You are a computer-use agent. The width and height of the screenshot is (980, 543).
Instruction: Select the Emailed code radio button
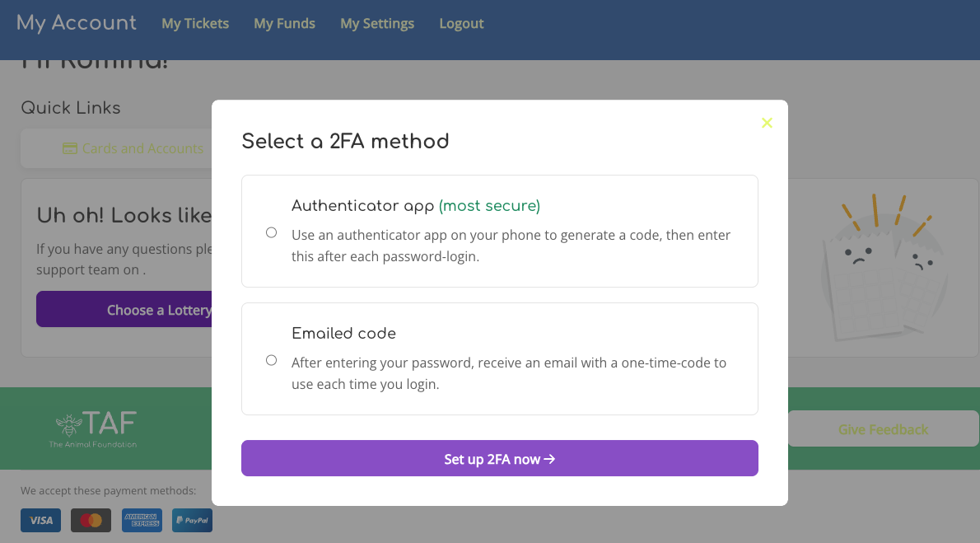click(272, 360)
